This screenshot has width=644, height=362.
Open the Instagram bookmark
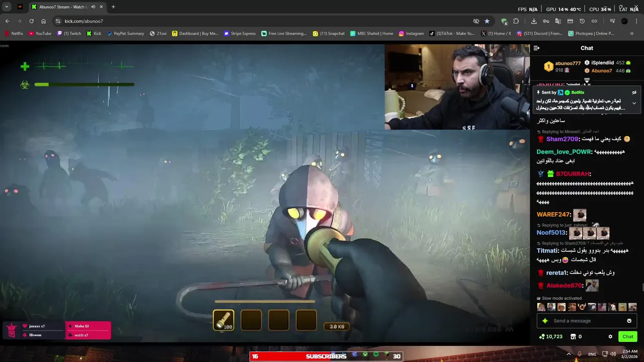pyautogui.click(x=412, y=34)
